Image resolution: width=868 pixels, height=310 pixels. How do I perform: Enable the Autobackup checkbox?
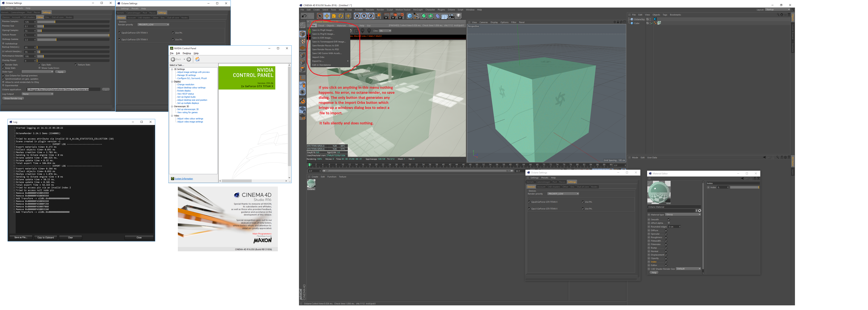(x=3, y=43)
